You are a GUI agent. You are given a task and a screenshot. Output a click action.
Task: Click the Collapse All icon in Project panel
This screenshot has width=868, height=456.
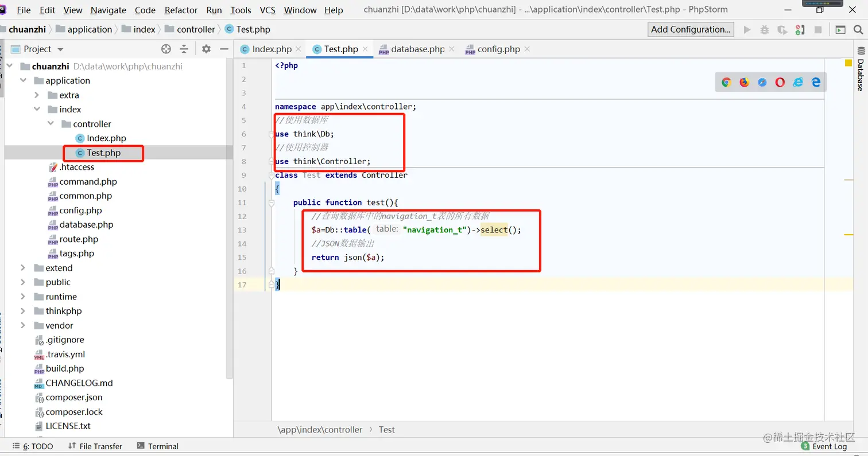pyautogui.click(x=184, y=49)
